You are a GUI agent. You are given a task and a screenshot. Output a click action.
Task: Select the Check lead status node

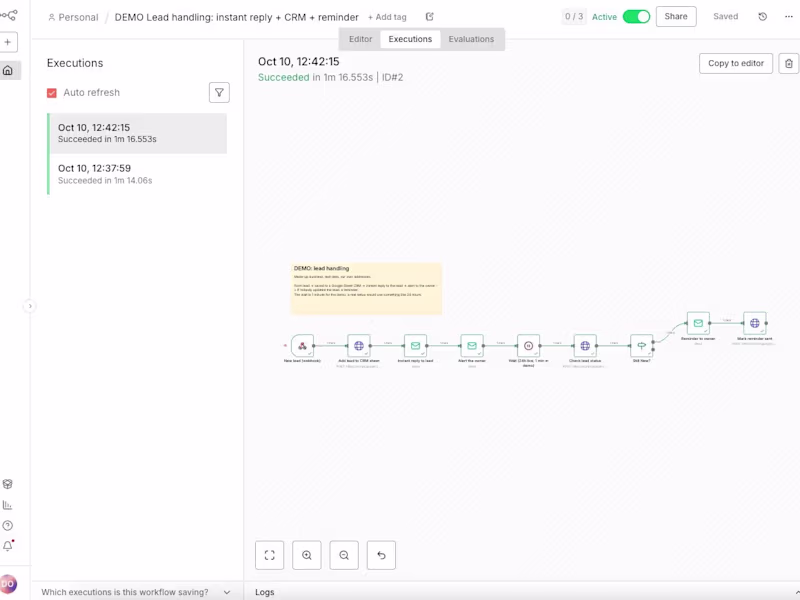(x=585, y=346)
